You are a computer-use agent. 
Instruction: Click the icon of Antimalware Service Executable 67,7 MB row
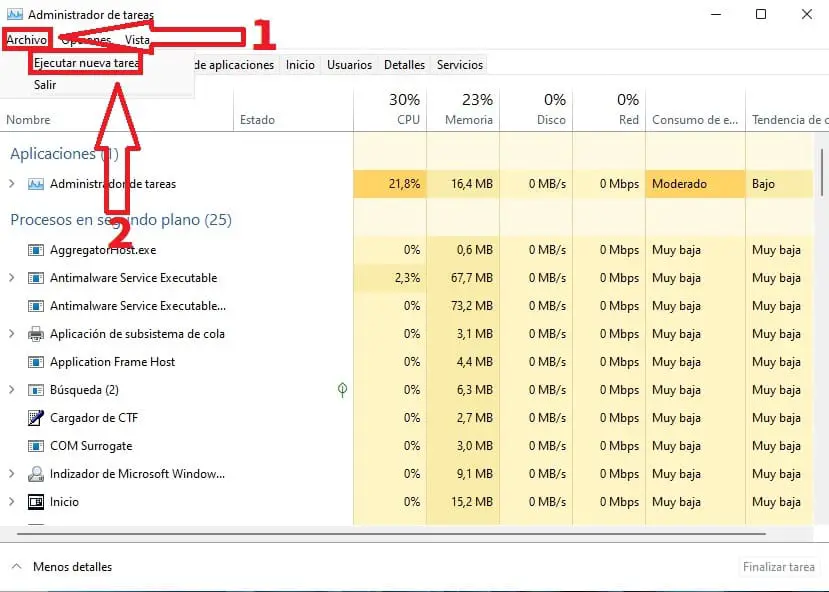point(36,278)
